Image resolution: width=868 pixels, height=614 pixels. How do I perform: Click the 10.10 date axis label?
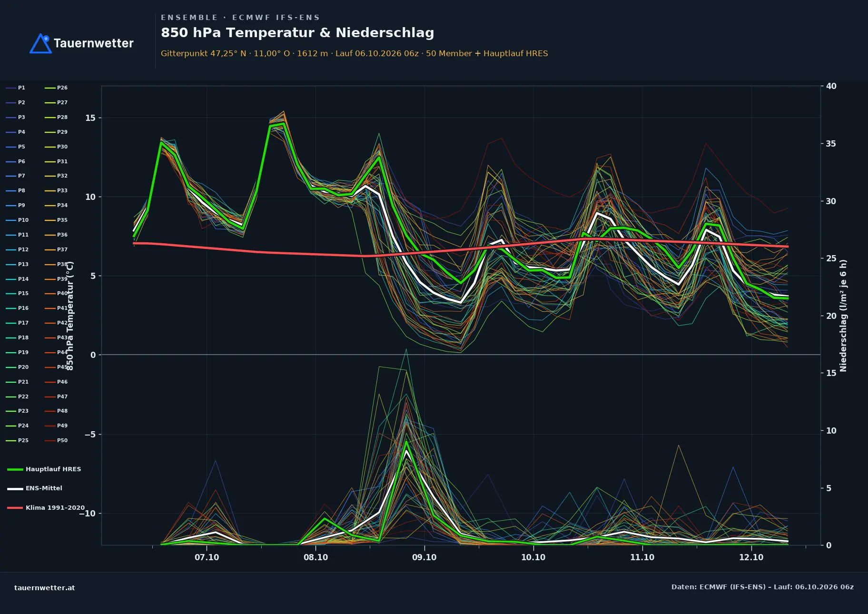[533, 557]
